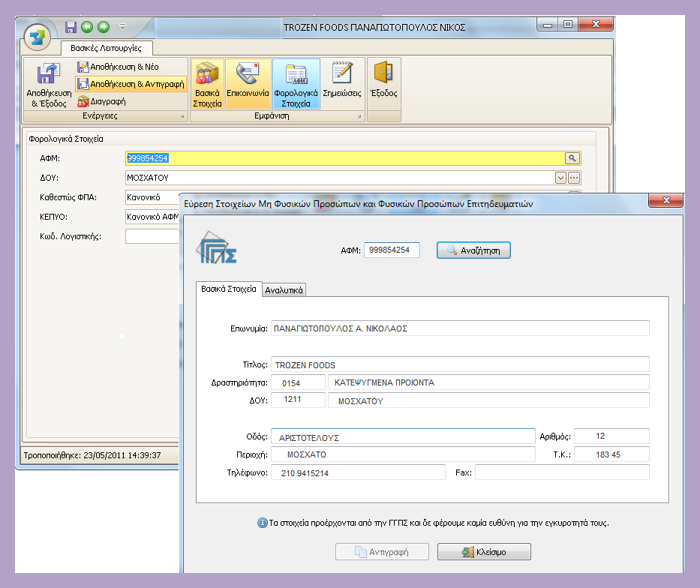The height and width of the screenshot is (588, 700).
Task: Click the Τροποποιήθηκε status bar text
Action: 92,455
